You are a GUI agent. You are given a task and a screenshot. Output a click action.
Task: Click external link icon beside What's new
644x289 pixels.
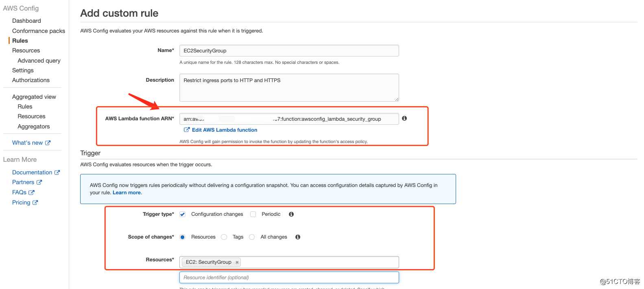[48, 143]
